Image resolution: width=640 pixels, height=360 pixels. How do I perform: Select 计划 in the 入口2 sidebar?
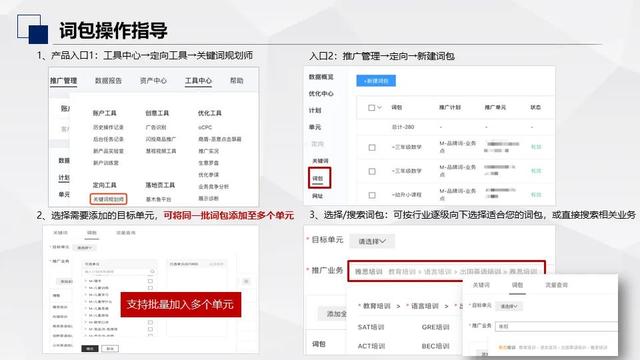(x=315, y=110)
